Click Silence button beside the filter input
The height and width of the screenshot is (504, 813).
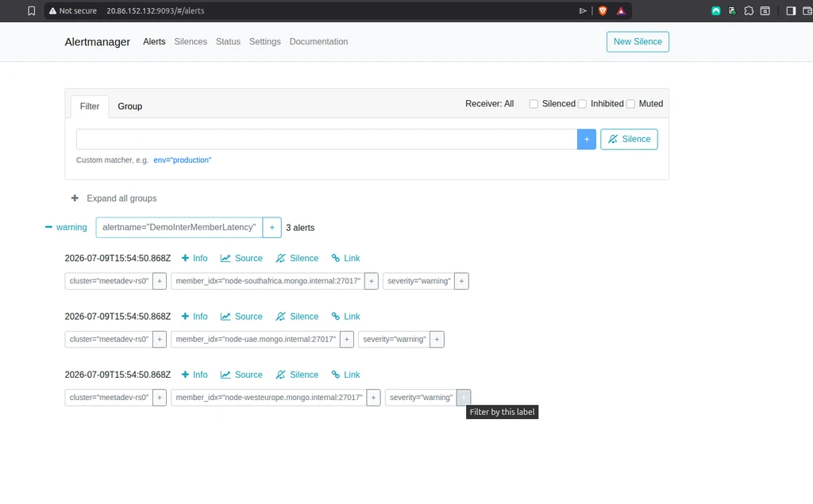tap(629, 139)
